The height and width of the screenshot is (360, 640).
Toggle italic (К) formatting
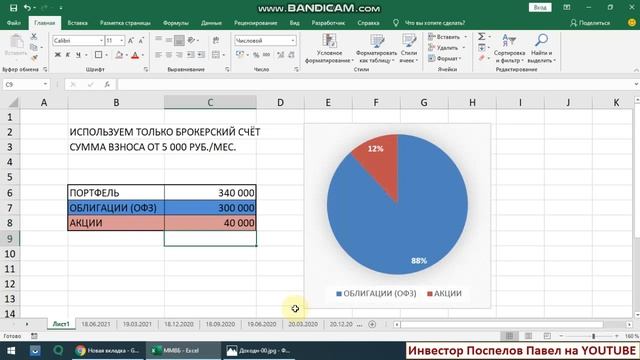(x=68, y=55)
